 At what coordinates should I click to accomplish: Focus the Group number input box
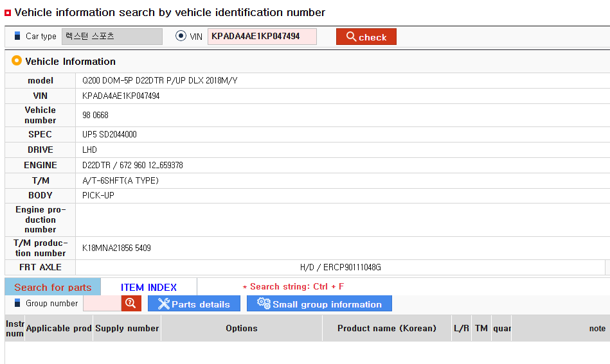point(102,304)
